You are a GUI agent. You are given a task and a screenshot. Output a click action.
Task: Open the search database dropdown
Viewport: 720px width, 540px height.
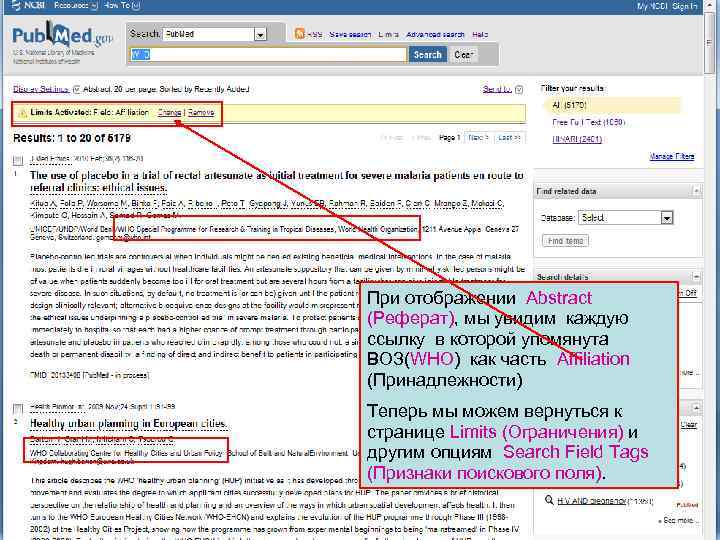(215, 34)
